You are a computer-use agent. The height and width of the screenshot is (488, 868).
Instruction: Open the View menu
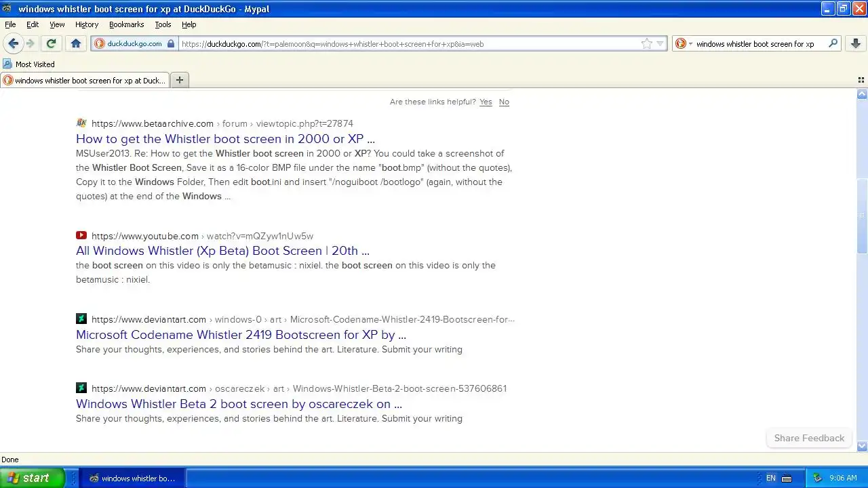(x=57, y=24)
